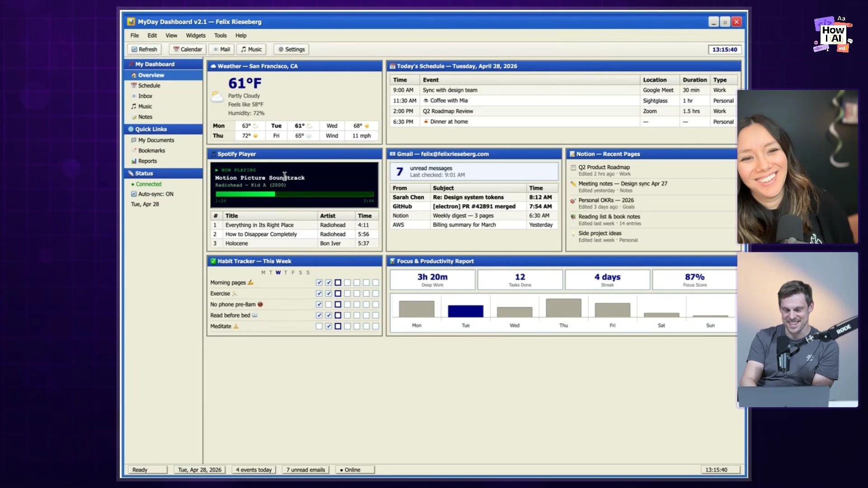Click the meditation emoji next to Meditate
868x488 pixels.
[x=236, y=326]
